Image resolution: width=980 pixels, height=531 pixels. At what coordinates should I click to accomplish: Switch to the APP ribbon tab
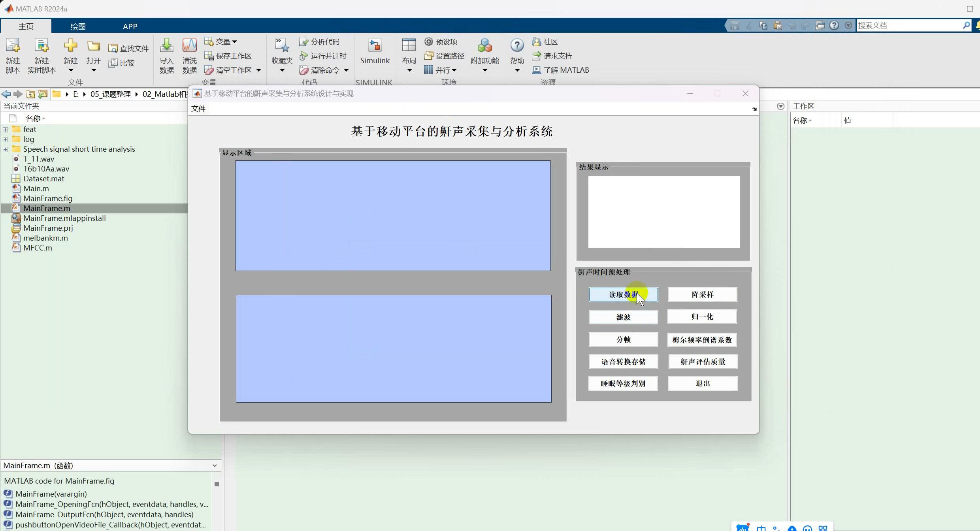click(x=130, y=26)
